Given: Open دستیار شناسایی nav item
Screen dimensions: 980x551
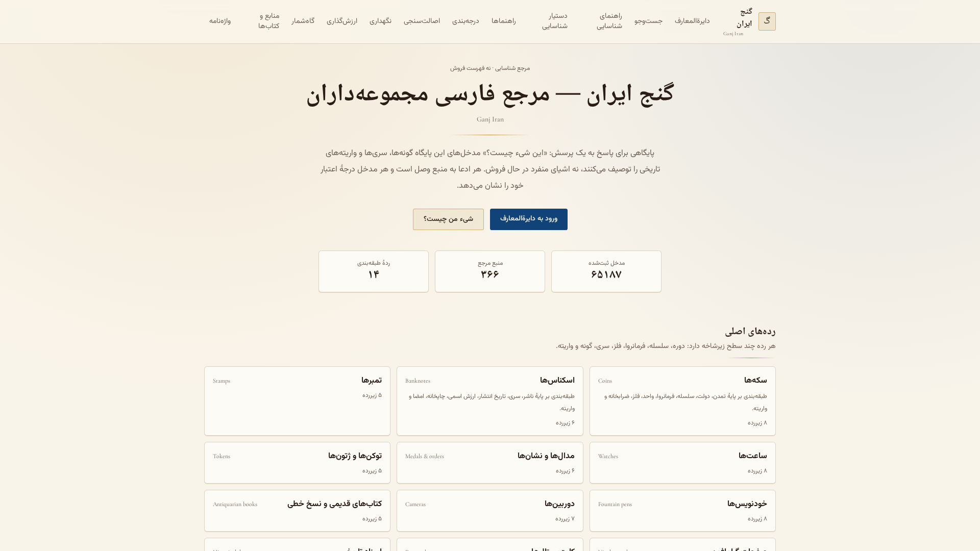Looking at the screenshot, I should (x=555, y=21).
